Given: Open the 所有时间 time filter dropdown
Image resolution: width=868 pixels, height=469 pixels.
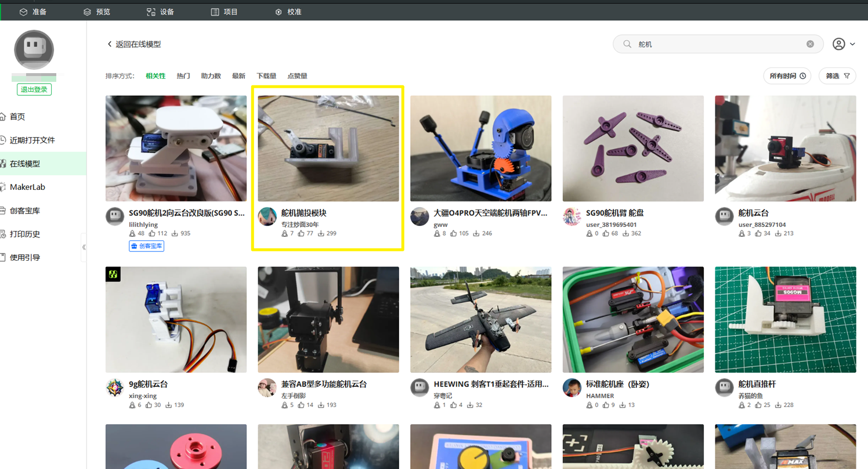Looking at the screenshot, I should click(x=787, y=76).
